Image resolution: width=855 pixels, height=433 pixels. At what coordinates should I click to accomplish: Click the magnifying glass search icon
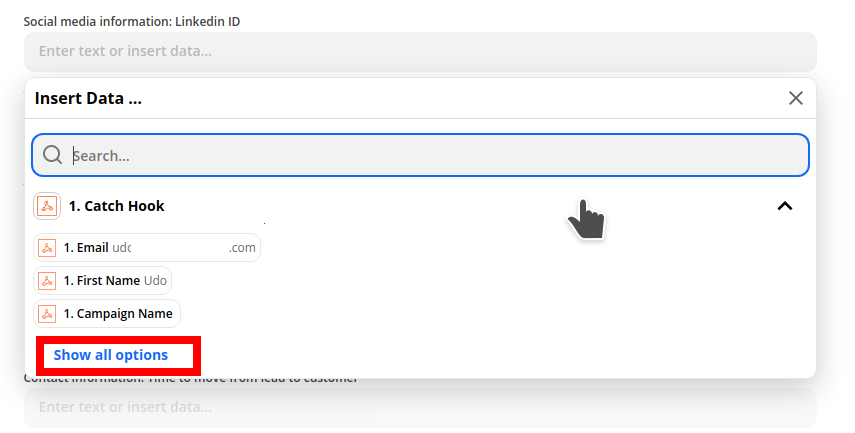point(52,155)
